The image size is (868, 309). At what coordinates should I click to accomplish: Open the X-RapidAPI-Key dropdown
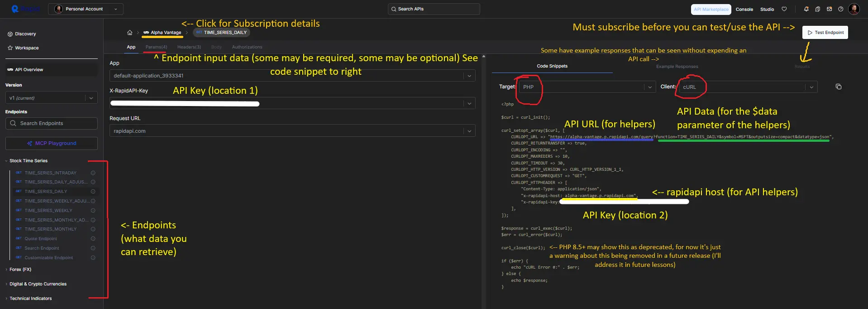pyautogui.click(x=292, y=103)
